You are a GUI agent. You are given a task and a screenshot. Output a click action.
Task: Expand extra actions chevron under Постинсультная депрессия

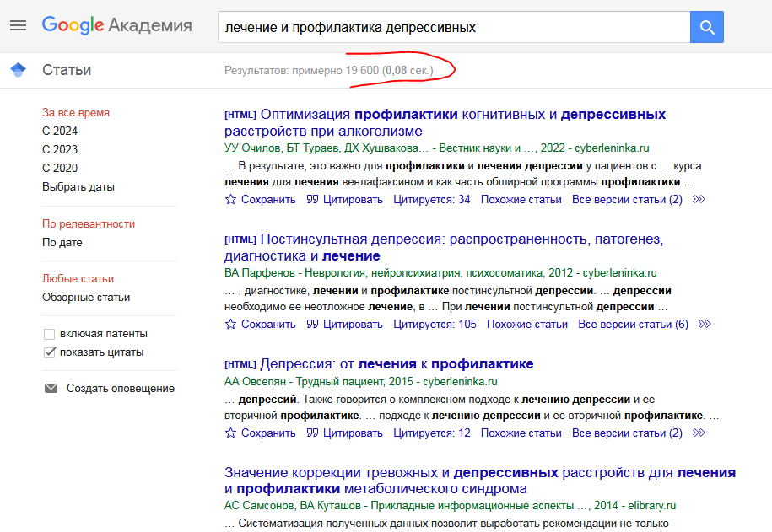705,323
